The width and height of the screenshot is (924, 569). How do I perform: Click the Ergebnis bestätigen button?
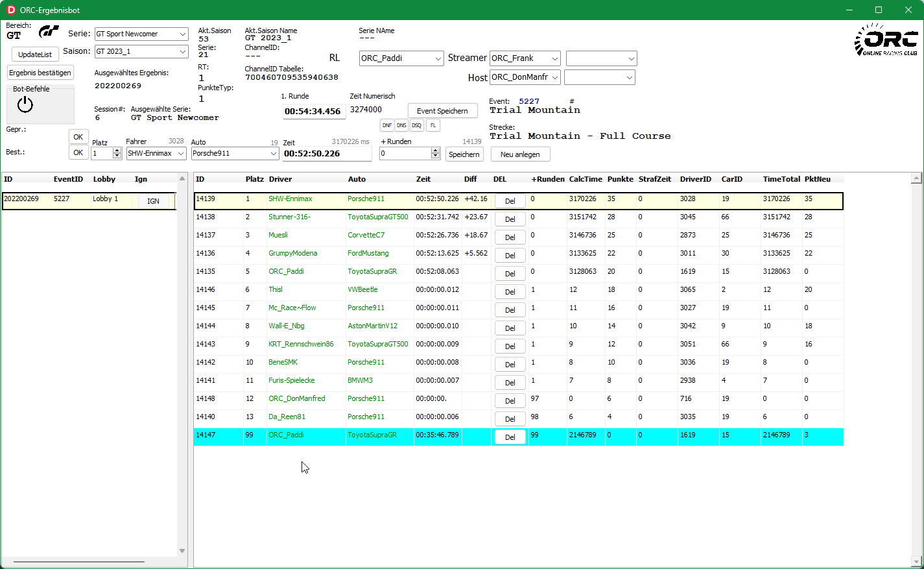click(40, 73)
